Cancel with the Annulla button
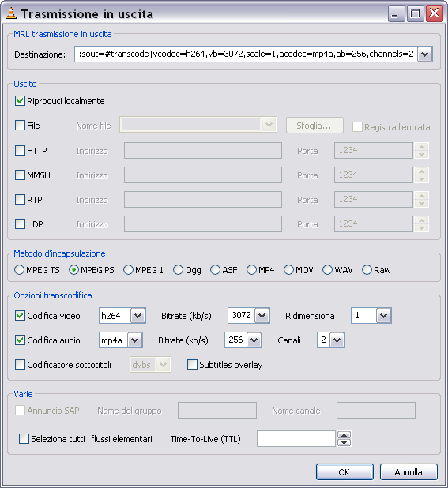The height and width of the screenshot is (488, 448). click(408, 472)
